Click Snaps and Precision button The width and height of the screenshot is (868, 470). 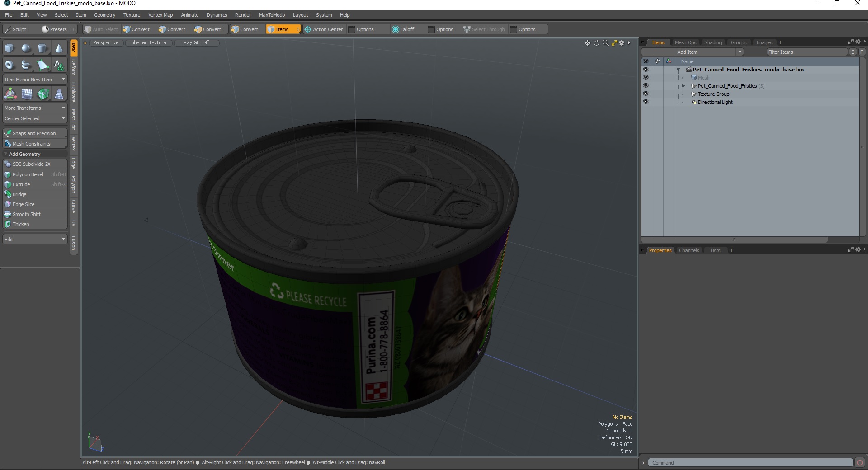(35, 133)
